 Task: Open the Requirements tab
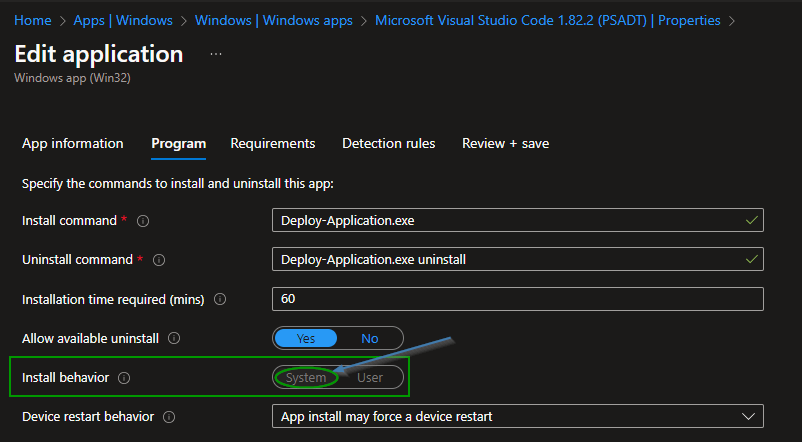(x=273, y=143)
